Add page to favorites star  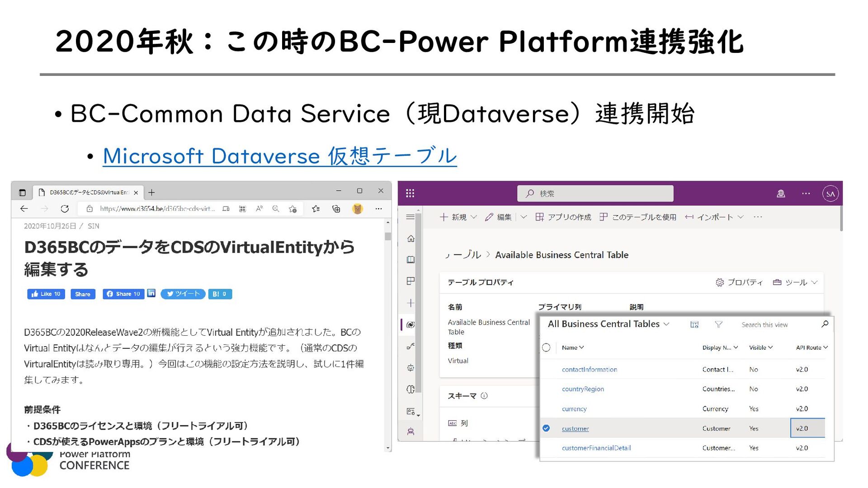click(293, 209)
